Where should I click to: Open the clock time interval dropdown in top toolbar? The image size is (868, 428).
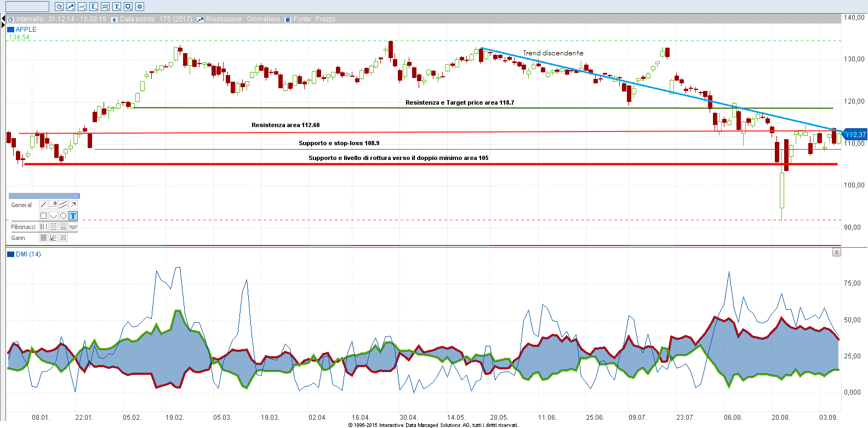click(59, 7)
